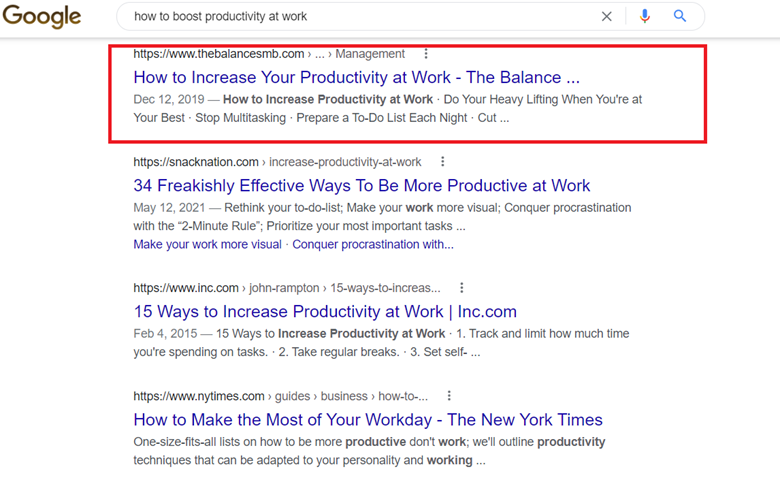Click the blue magnifying glass search icon

coord(680,16)
